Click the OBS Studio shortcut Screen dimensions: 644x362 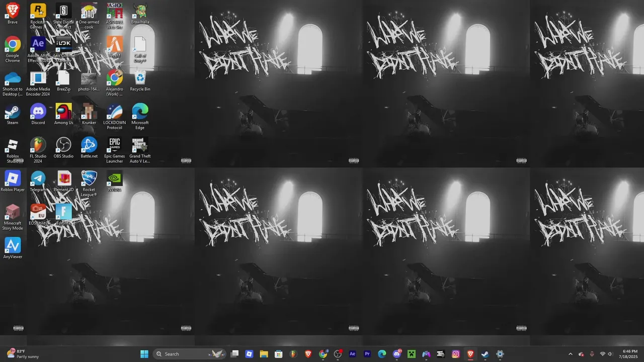(x=63, y=148)
